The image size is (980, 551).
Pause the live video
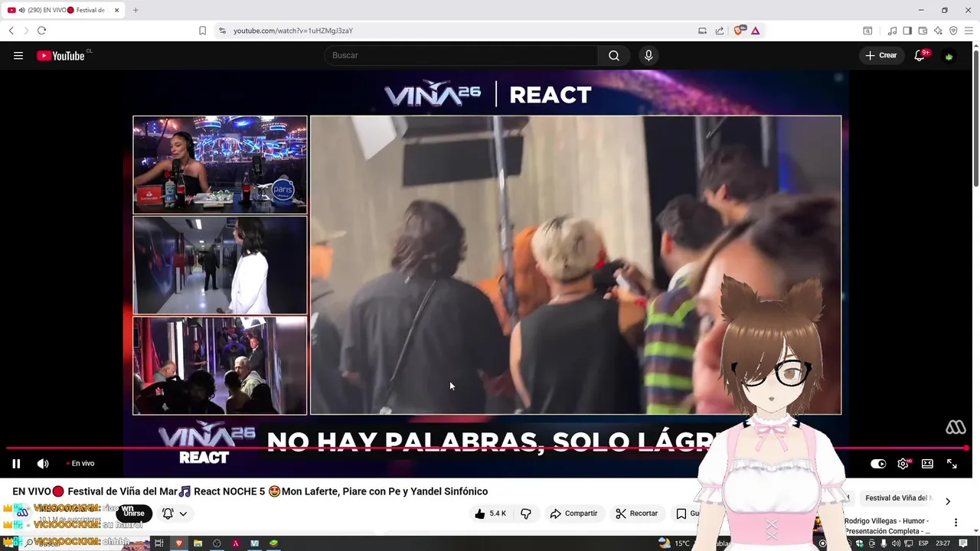pos(16,463)
